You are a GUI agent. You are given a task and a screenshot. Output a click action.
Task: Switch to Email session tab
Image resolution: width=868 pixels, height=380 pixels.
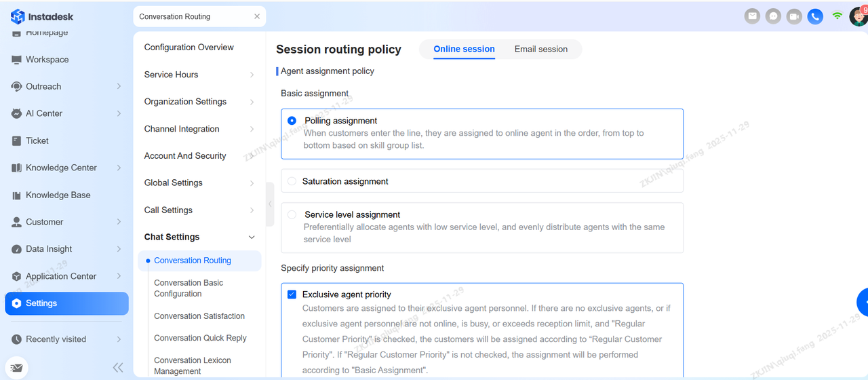coord(540,49)
